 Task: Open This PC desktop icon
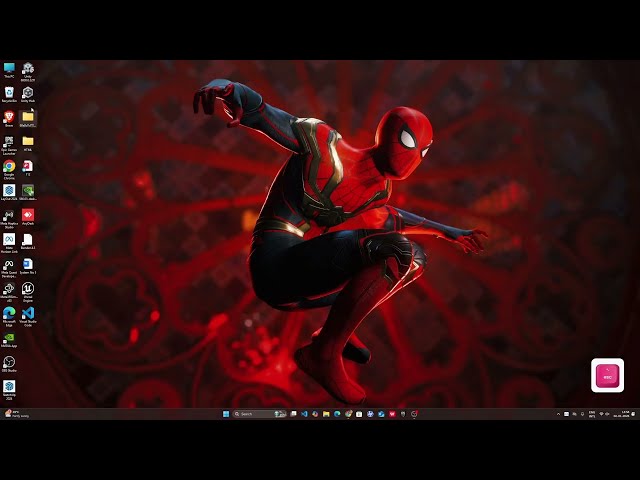[9, 70]
